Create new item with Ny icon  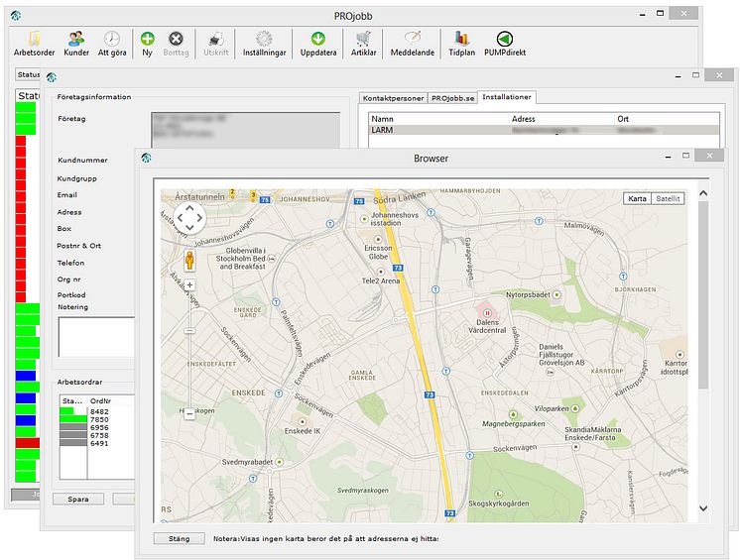(x=147, y=44)
